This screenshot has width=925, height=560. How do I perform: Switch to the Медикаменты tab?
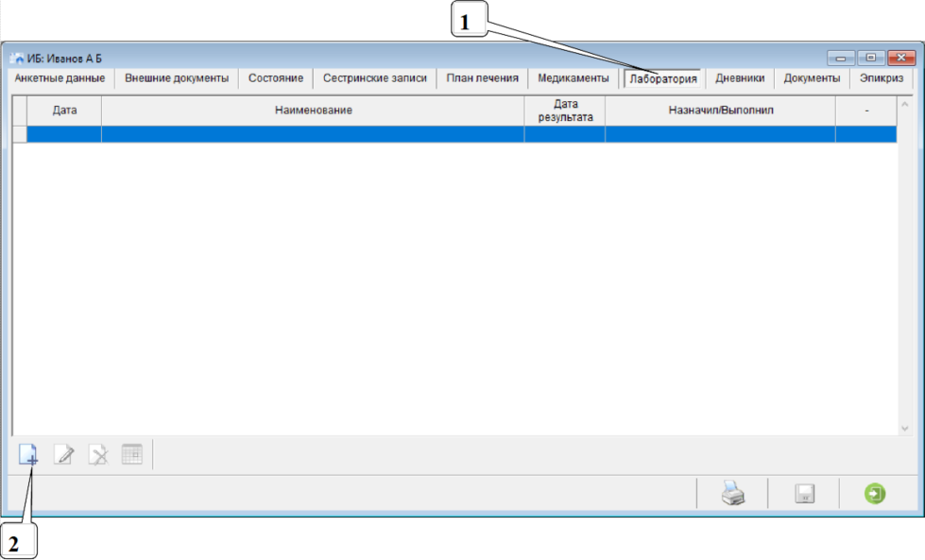574,78
